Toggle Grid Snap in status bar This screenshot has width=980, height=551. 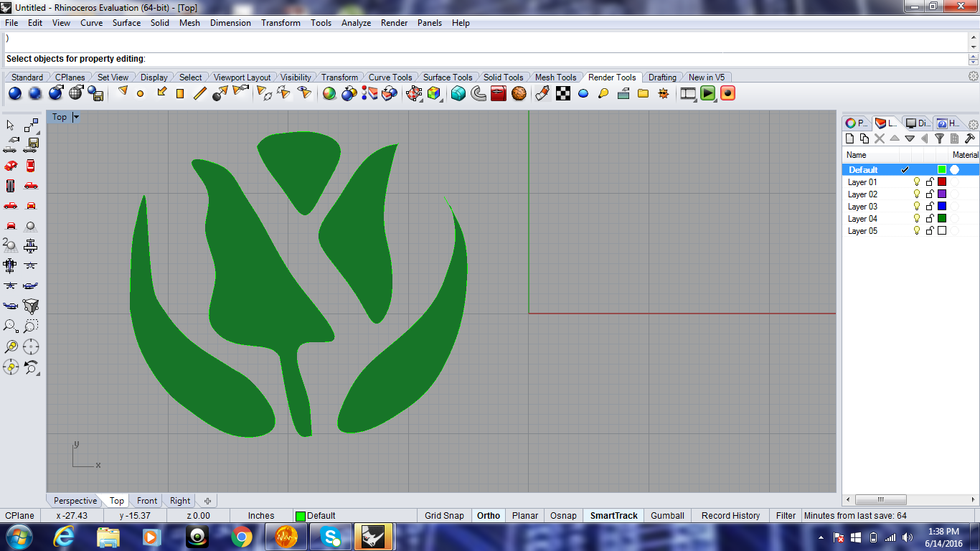[444, 515]
